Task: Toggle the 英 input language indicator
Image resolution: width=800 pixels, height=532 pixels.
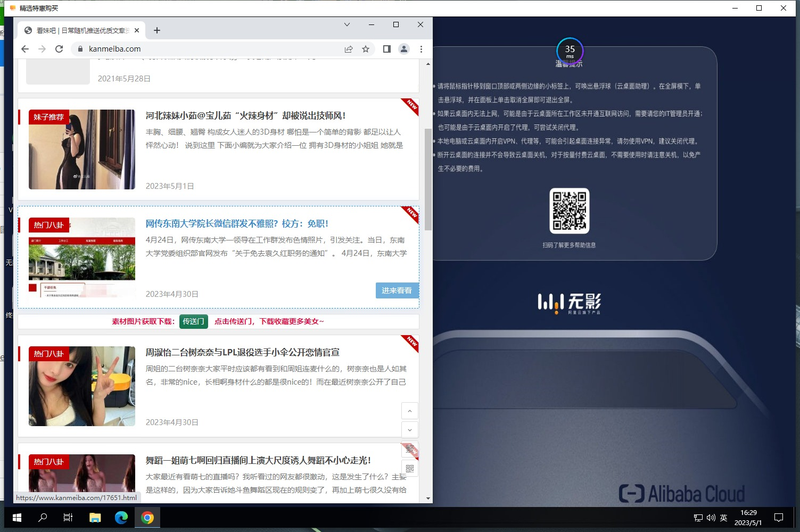Action: pyautogui.click(x=724, y=518)
